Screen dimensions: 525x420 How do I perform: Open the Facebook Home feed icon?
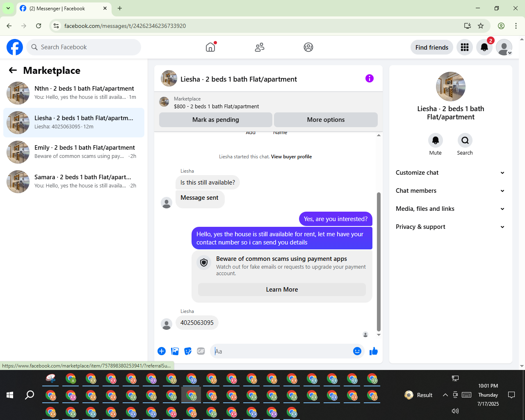point(210,47)
